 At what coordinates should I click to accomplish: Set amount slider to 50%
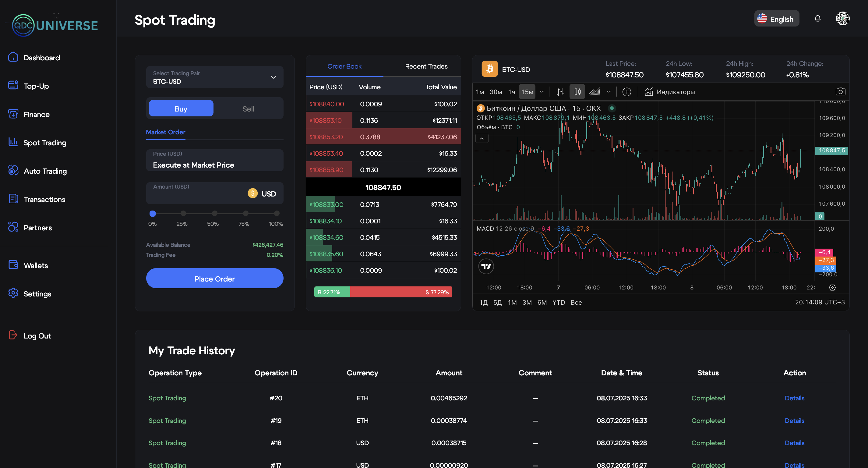pyautogui.click(x=214, y=213)
